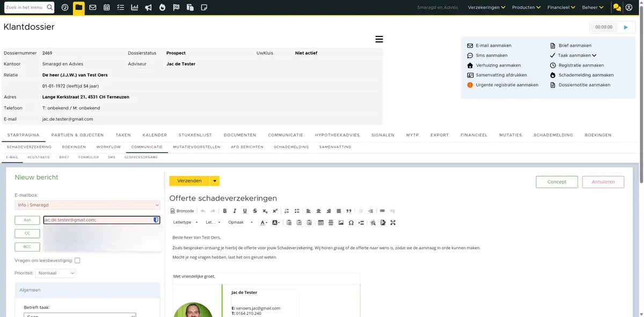The height and width of the screenshot is (317, 644).
Task: Insert a numbered list
Action: tap(287, 211)
